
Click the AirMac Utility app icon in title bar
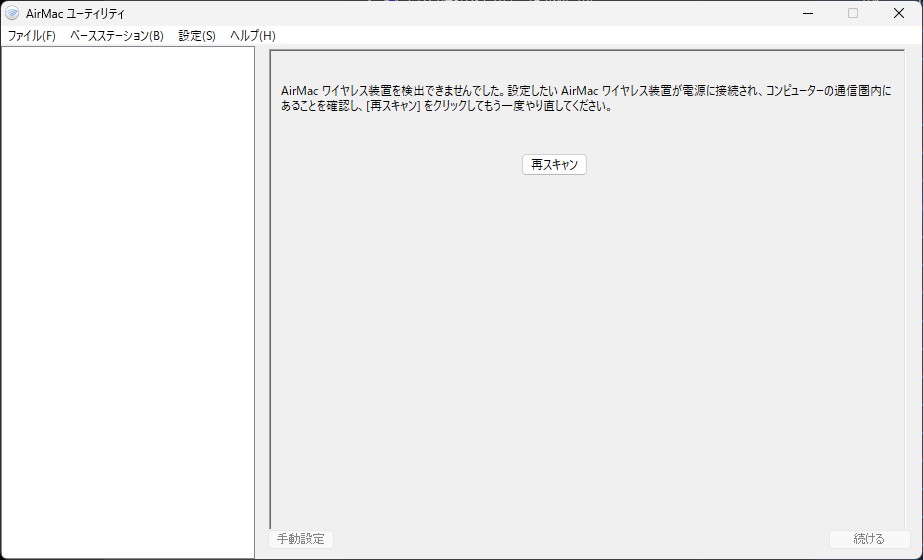coord(12,13)
